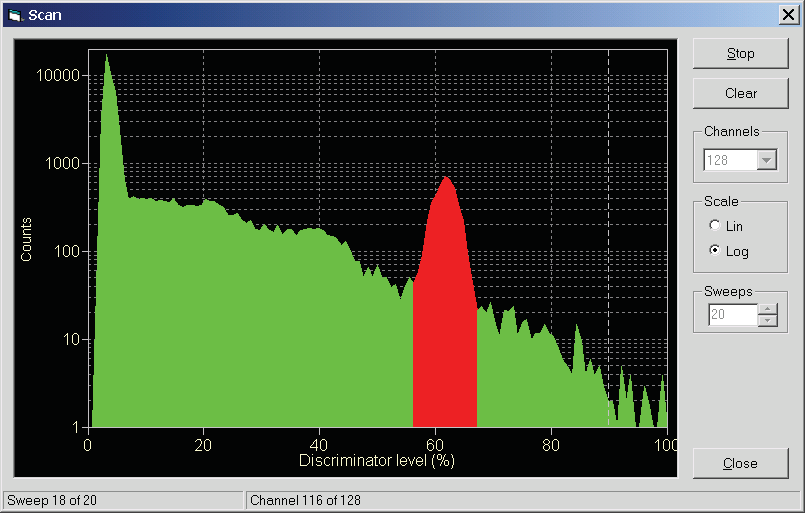Click the 'Channel 116 of 128' status text
Image resolution: width=805 pixels, height=513 pixels.
[305, 500]
